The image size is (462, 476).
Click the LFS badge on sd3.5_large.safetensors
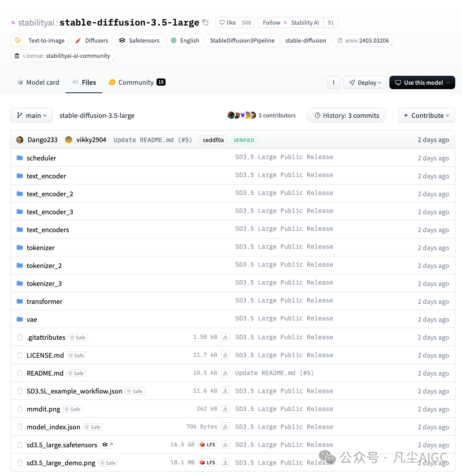pyautogui.click(x=208, y=445)
